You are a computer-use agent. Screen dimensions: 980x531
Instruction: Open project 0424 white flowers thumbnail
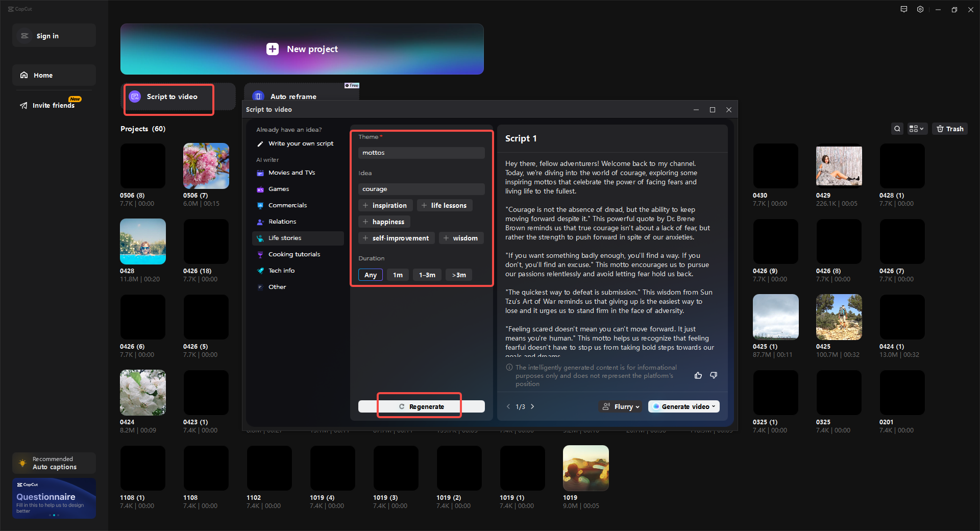point(143,393)
